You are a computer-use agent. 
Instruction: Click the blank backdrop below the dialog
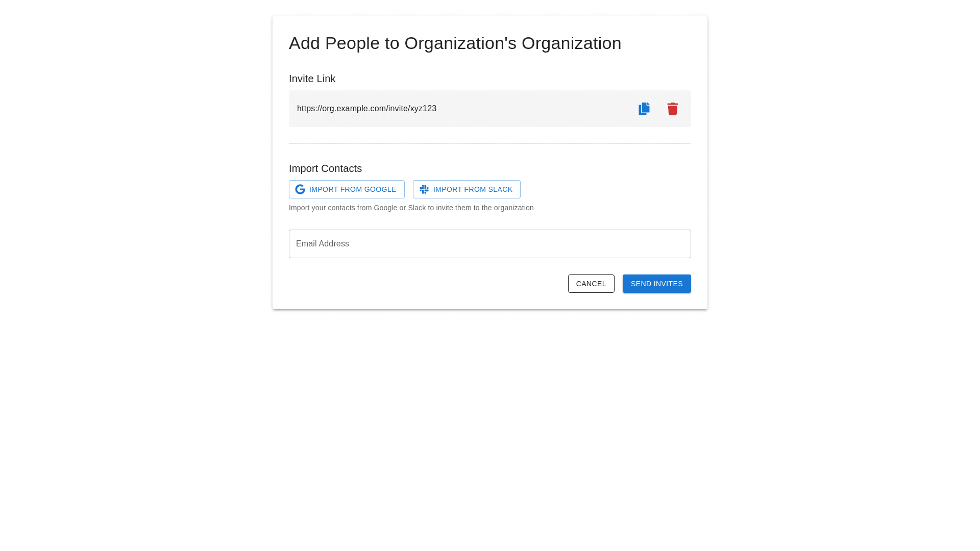[490, 429]
